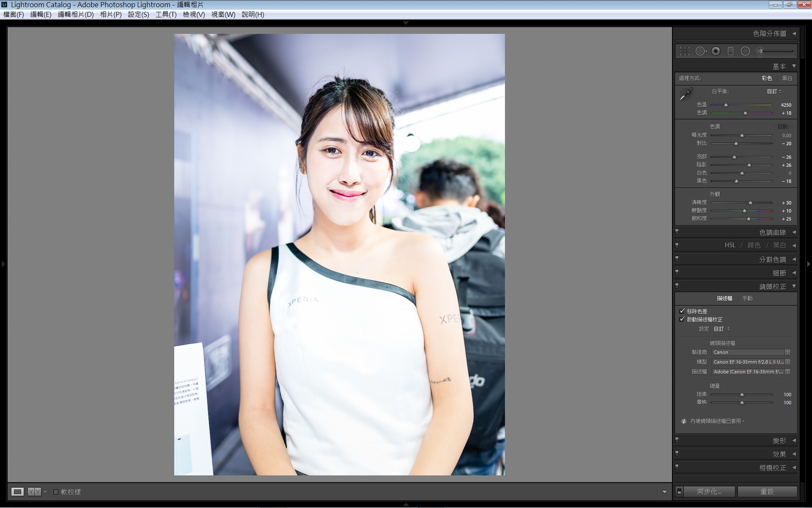Toggle the top module picker panel arrow
Viewport: 812px width, 508px height.
click(x=406, y=23)
